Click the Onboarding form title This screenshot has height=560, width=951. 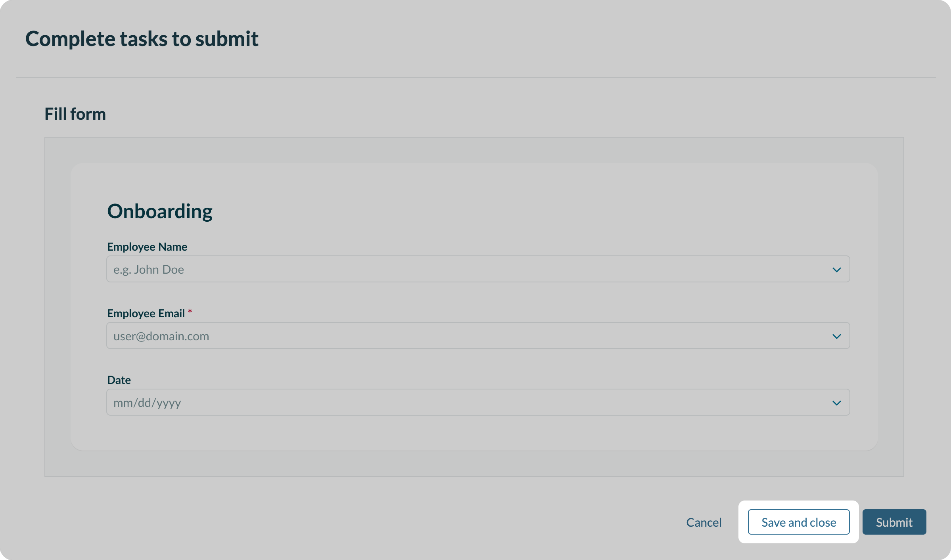160,211
